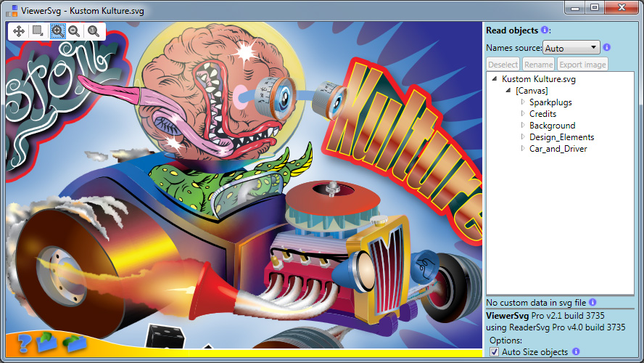Select the pan/move tool
644x363 pixels.
tap(18, 31)
